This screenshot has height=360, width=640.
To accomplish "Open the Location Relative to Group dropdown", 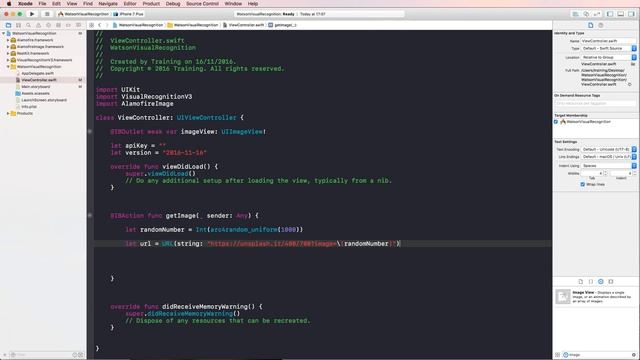I will pos(608,58).
